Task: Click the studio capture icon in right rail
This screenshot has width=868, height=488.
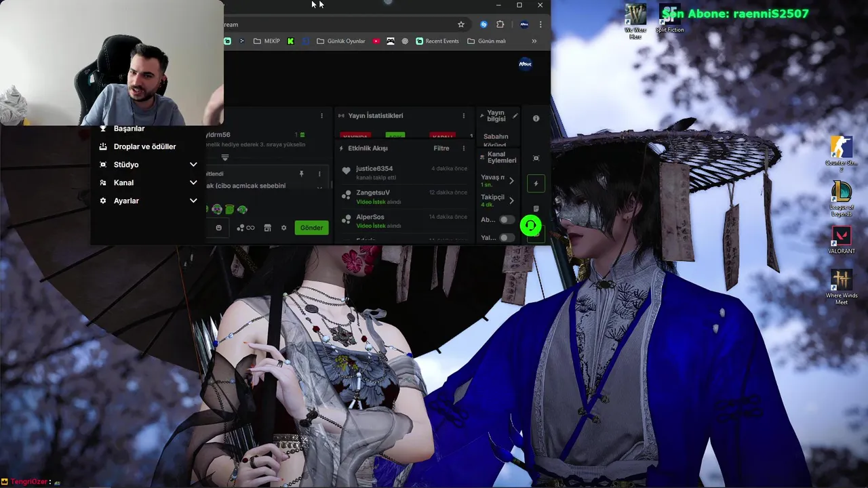Action: pyautogui.click(x=536, y=158)
